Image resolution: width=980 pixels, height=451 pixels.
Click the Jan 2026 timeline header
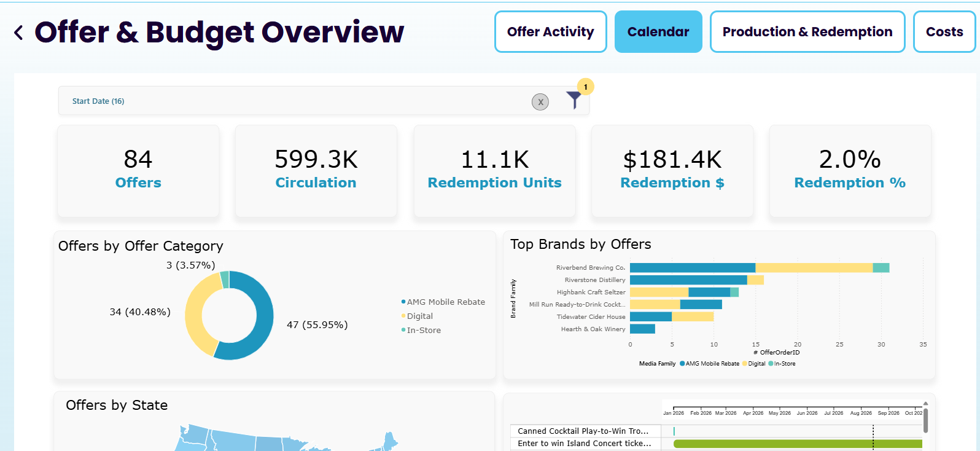coord(674,413)
